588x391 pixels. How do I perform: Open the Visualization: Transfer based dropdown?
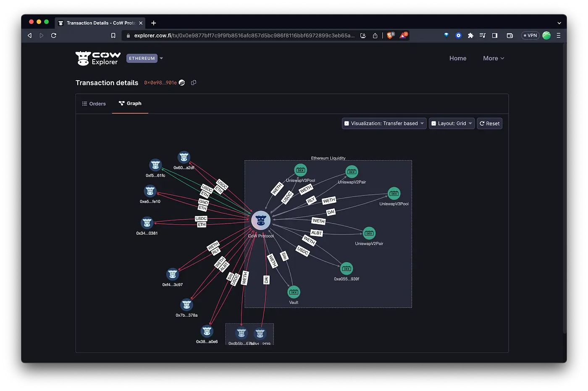click(384, 123)
